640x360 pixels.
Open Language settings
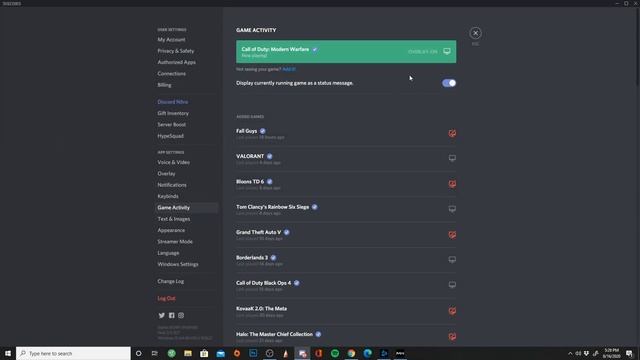168,253
